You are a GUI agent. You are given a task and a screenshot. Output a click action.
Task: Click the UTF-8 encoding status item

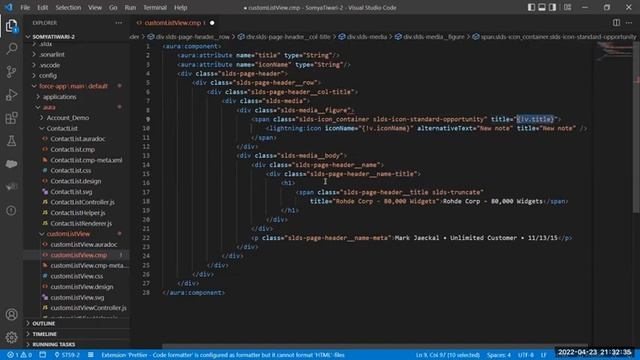click(x=526, y=355)
